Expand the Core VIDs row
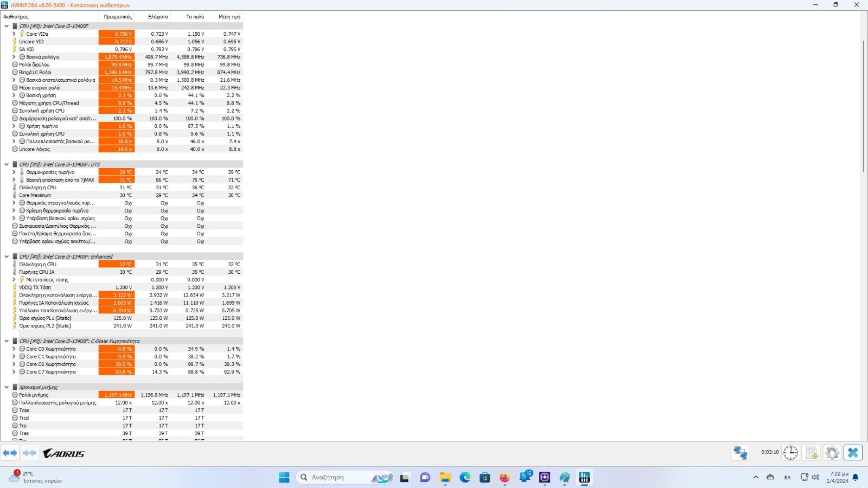The height and width of the screenshot is (488, 868). [14, 34]
